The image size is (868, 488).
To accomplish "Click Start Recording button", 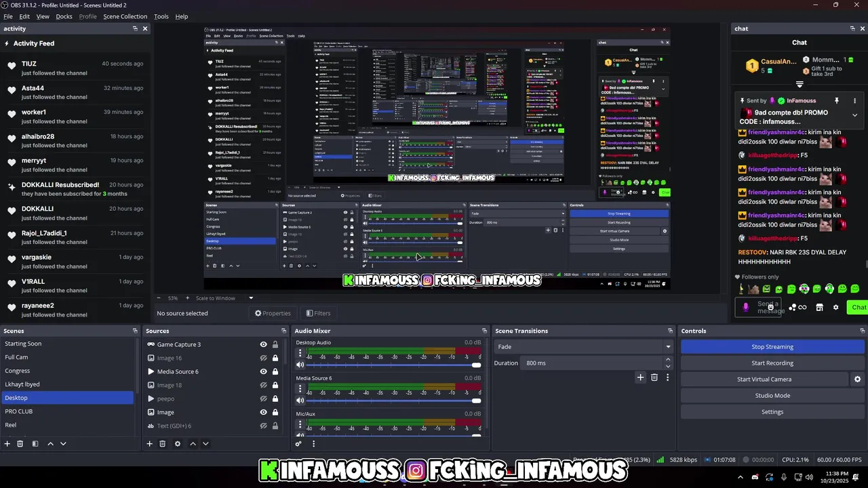I will click(772, 363).
